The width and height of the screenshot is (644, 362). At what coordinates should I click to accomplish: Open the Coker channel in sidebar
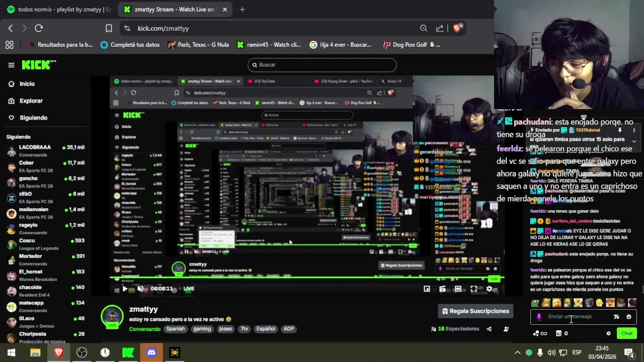[45, 166]
